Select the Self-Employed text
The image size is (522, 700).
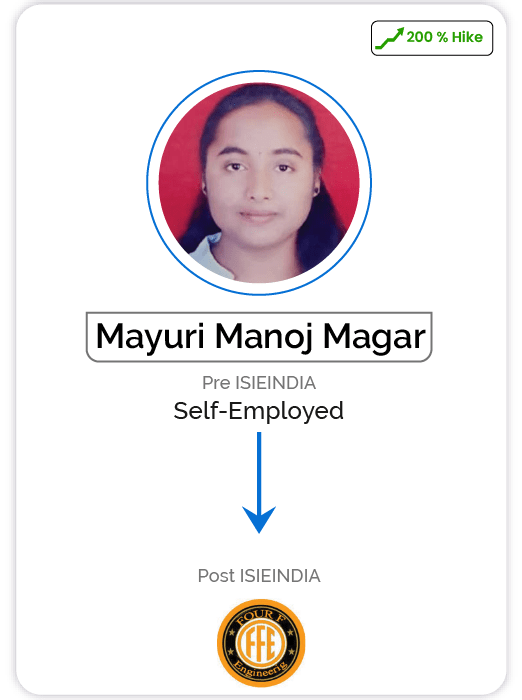259,411
